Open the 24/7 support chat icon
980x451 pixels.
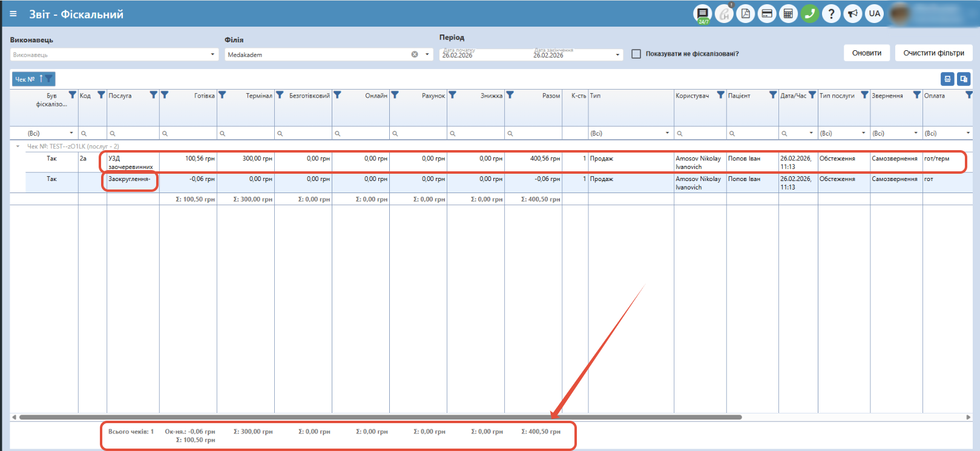point(703,14)
